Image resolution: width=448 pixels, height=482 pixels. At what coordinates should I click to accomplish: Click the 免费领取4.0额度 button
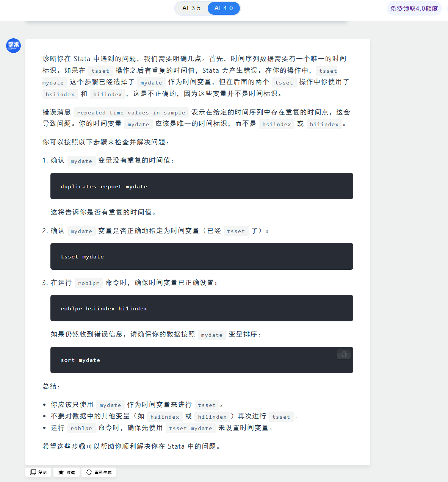[414, 8]
